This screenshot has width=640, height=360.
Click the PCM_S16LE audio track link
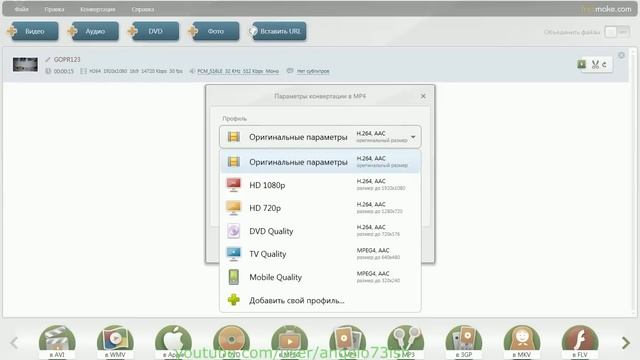238,71
